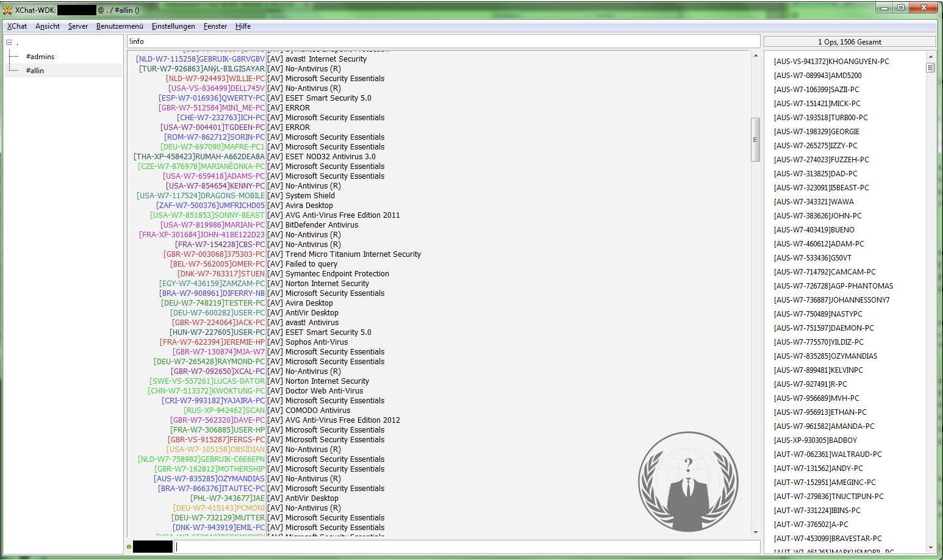Select user I5BEAST-PC in user list
This screenshot has height=560, width=943.
821,188
